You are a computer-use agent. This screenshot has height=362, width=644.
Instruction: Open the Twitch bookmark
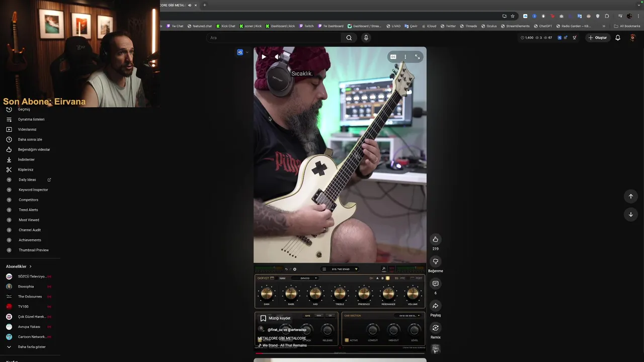[306, 26]
